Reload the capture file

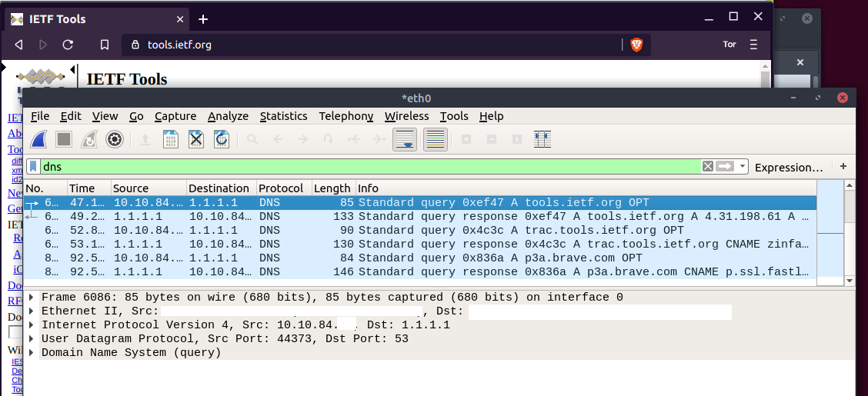click(222, 139)
